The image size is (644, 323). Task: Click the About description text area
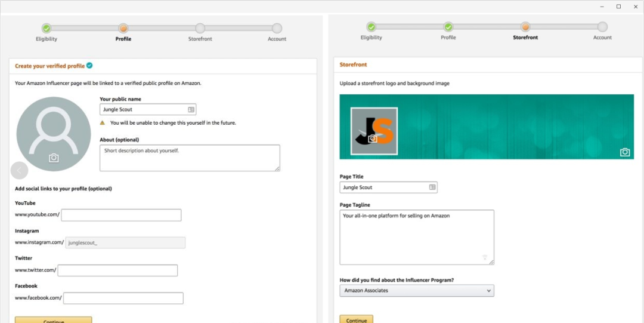(190, 158)
